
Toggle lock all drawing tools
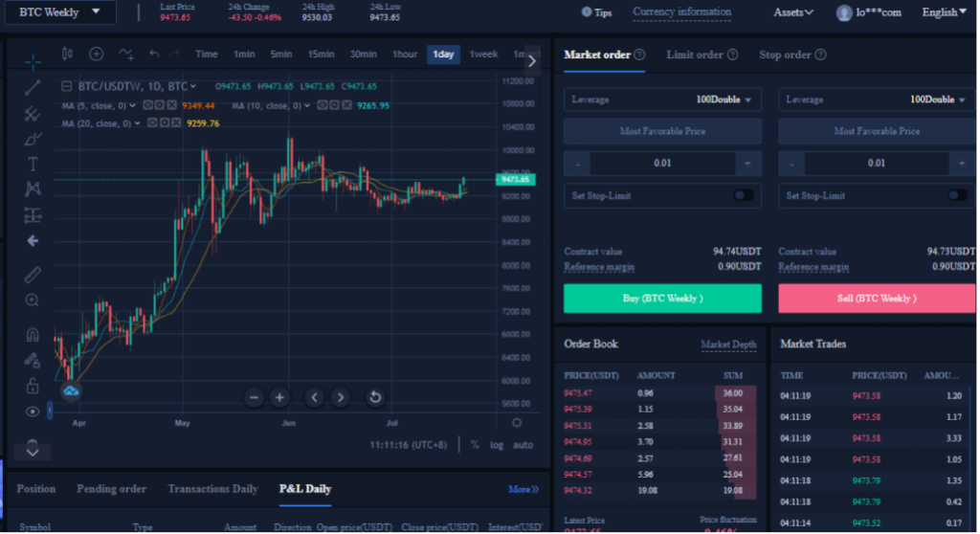tap(33, 386)
